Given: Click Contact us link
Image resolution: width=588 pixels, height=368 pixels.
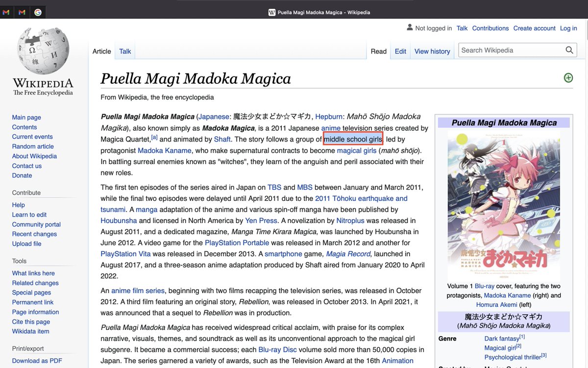Looking at the screenshot, I should pos(27,166).
